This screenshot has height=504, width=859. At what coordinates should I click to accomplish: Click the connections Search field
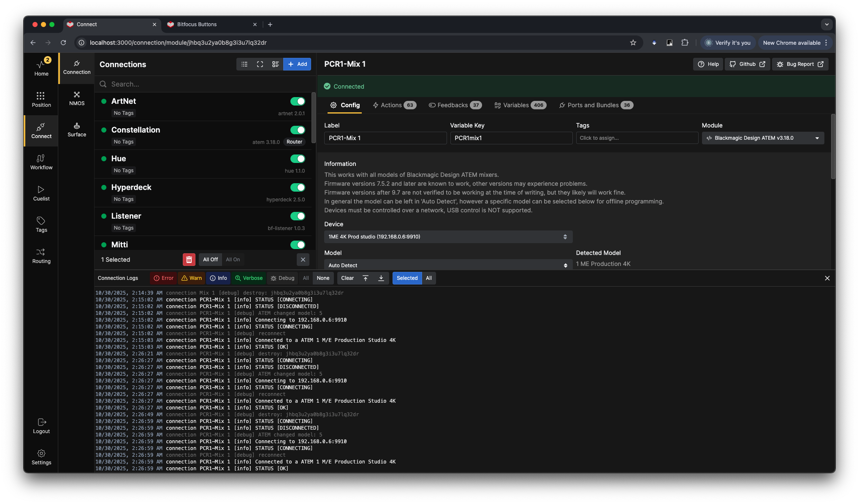pos(205,84)
